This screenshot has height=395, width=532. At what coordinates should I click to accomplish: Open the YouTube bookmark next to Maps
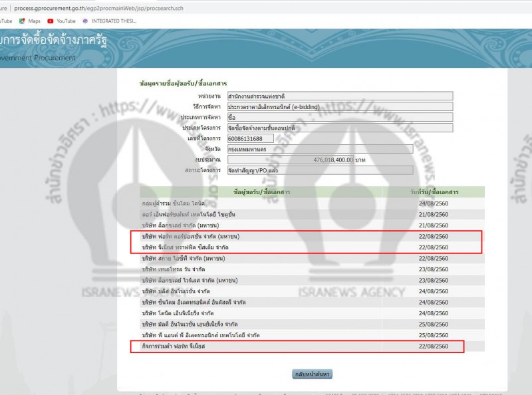point(61,21)
